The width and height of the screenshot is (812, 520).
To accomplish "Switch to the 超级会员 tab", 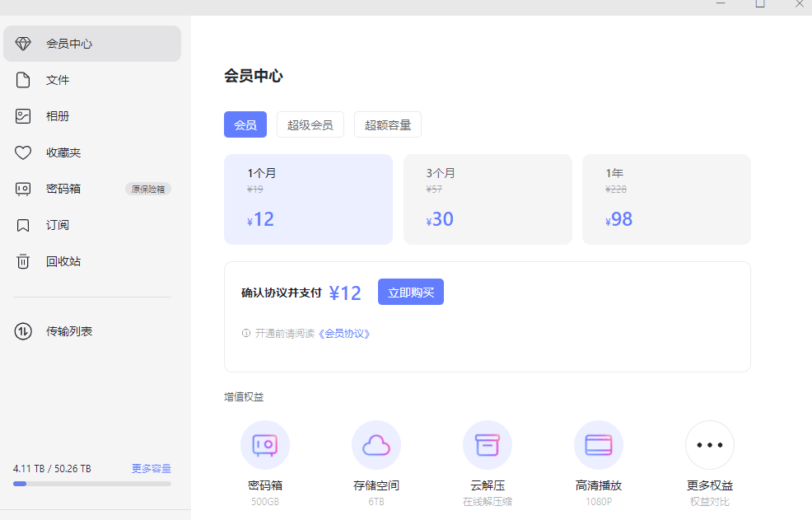I will click(310, 124).
